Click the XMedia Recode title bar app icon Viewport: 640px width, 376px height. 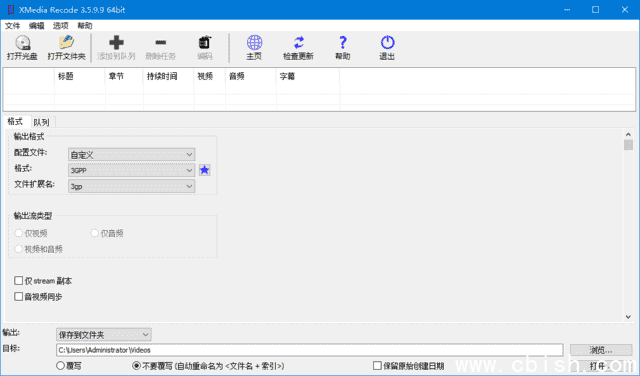pyautogui.click(x=11, y=10)
